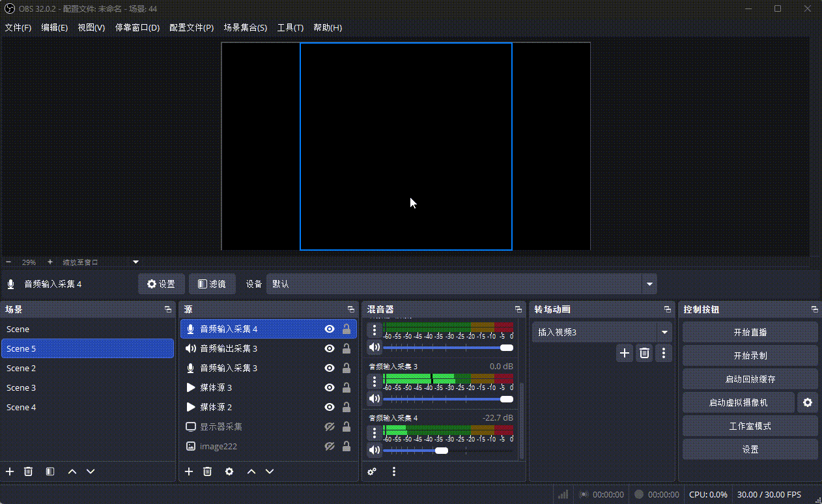Open 滤镜 for the selected audio source
Screen dimensions: 822x504
point(212,283)
